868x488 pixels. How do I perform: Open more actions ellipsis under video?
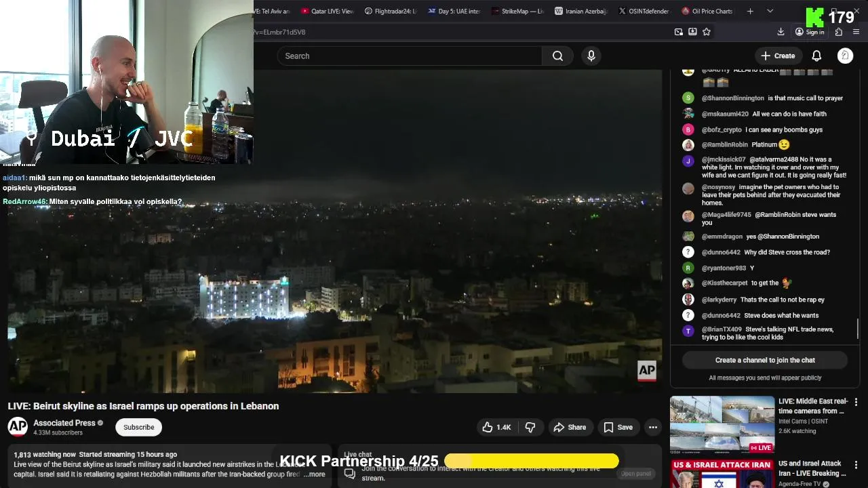click(x=653, y=427)
